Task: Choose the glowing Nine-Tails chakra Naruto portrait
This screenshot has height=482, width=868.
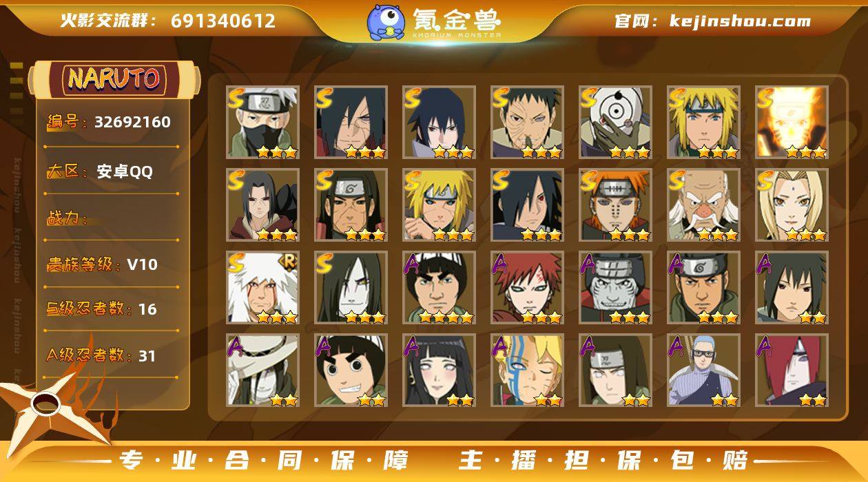Action: click(x=792, y=123)
